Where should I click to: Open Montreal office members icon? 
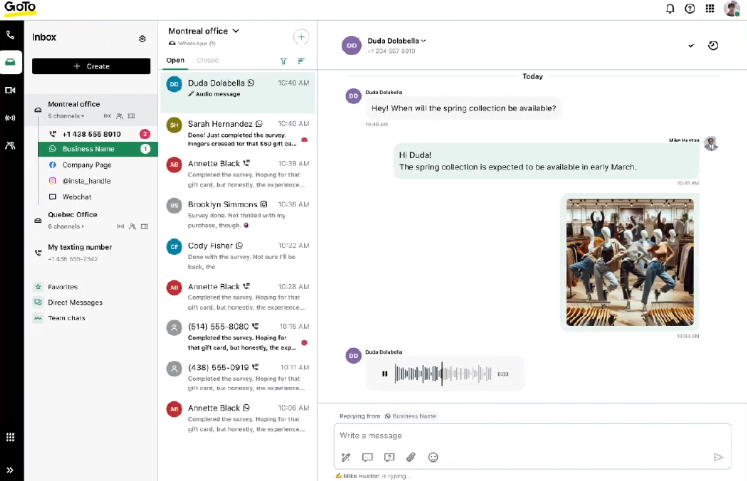pyautogui.click(x=120, y=116)
